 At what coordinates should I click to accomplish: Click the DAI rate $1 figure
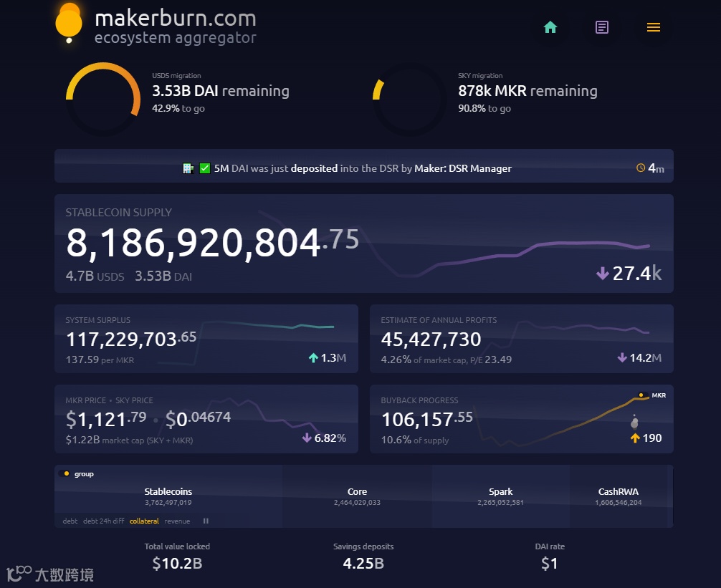click(x=550, y=563)
